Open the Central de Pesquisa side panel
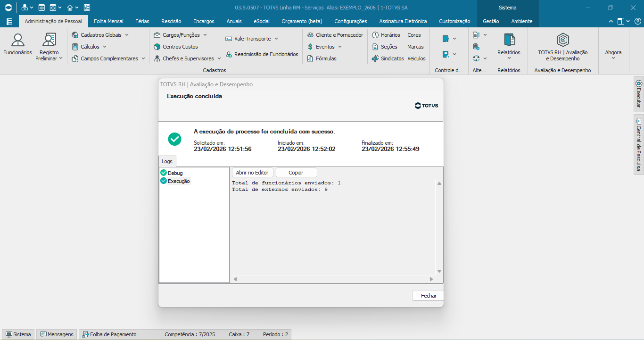Screen dimensions: 644x340 coord(639,144)
